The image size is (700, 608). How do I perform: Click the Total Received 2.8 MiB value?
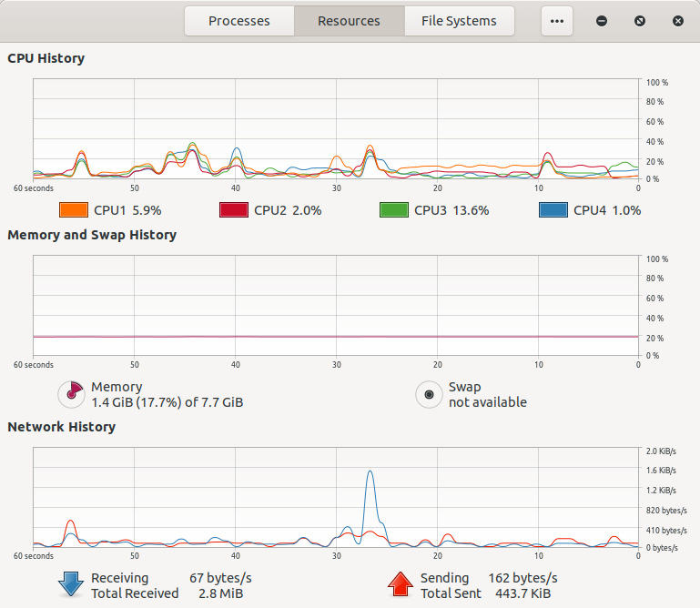[x=222, y=593]
